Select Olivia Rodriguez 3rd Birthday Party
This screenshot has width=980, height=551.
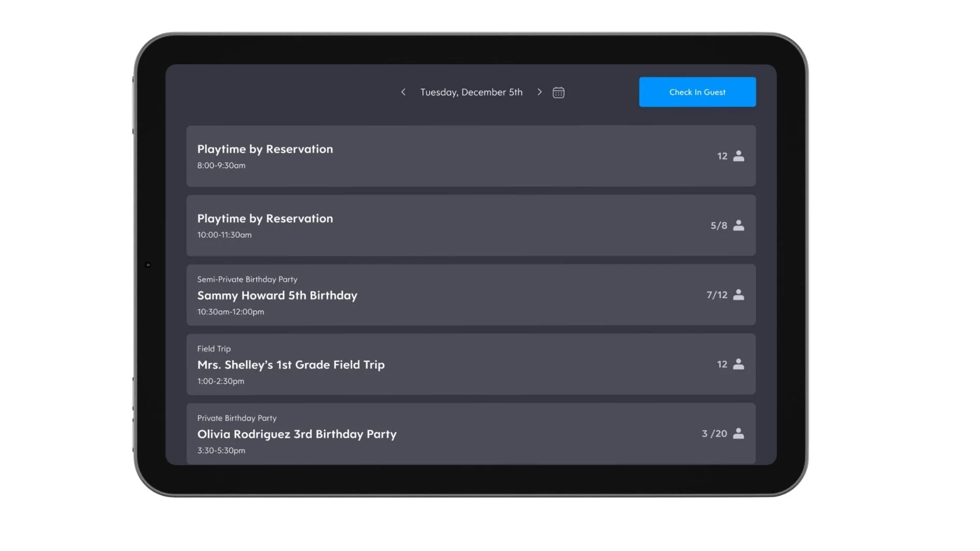pyautogui.click(x=297, y=434)
